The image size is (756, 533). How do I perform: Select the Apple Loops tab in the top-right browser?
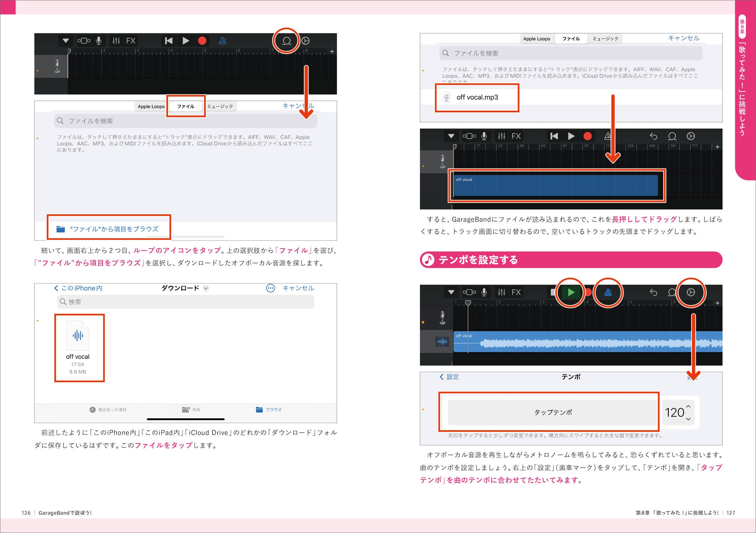[x=537, y=39]
